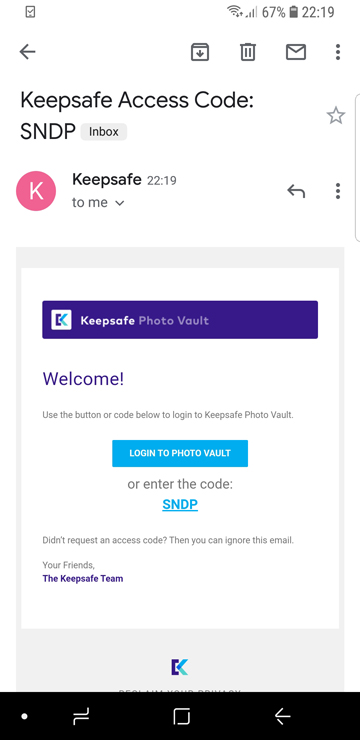The height and width of the screenshot is (740, 360).
Task: Tap the SNDP code link
Action: [x=180, y=505]
